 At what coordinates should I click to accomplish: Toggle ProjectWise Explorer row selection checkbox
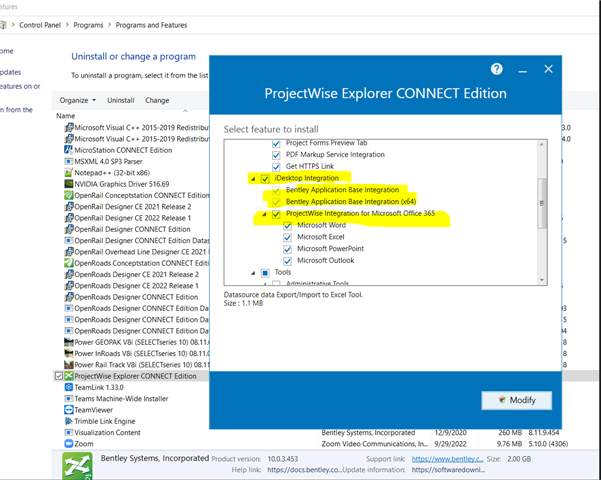click(59, 376)
